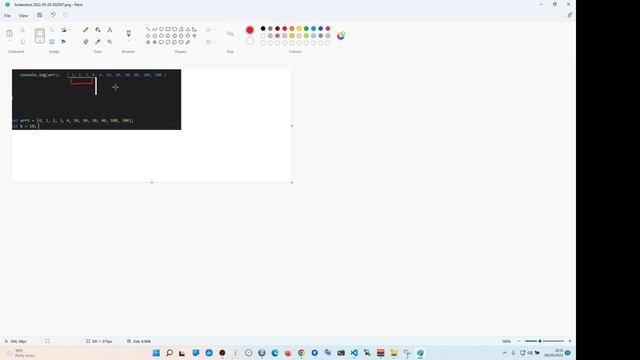Pick the five-point star shape
Image resolution: width=640 pixels, height=360 pixels.
(148, 42)
